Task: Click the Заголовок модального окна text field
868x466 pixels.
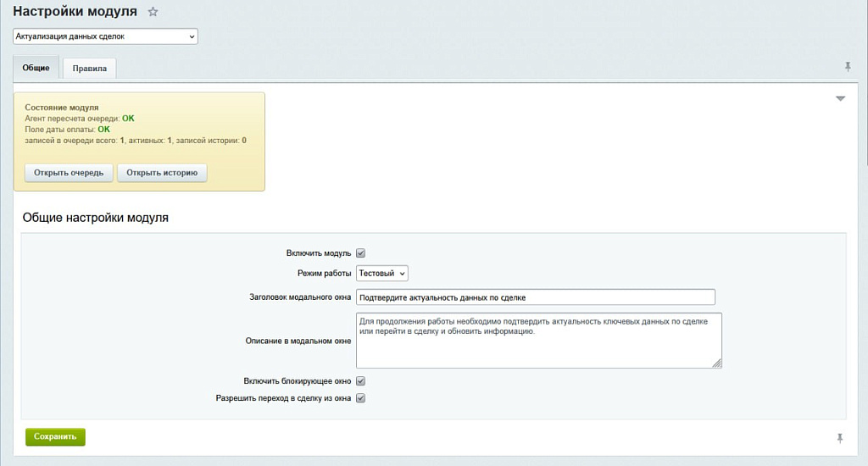Action: coord(536,297)
